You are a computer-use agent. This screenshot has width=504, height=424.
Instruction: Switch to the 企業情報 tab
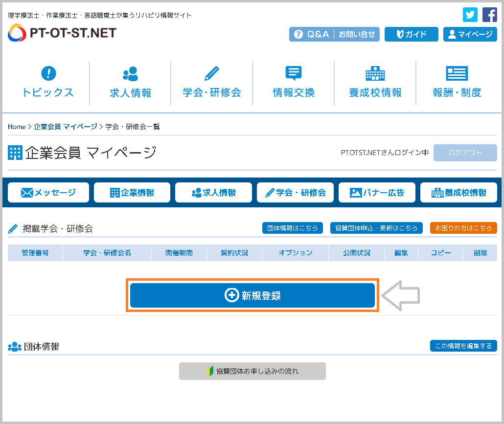[x=132, y=193]
